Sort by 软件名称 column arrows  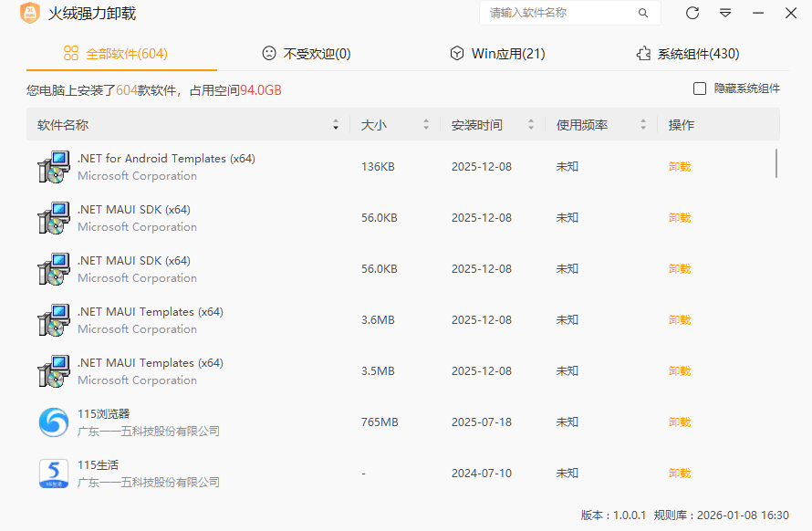point(336,125)
